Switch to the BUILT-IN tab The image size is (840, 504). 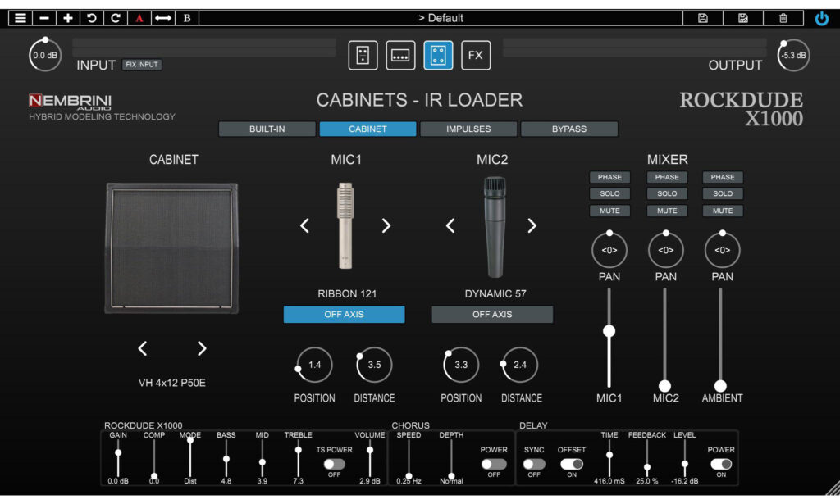click(267, 129)
